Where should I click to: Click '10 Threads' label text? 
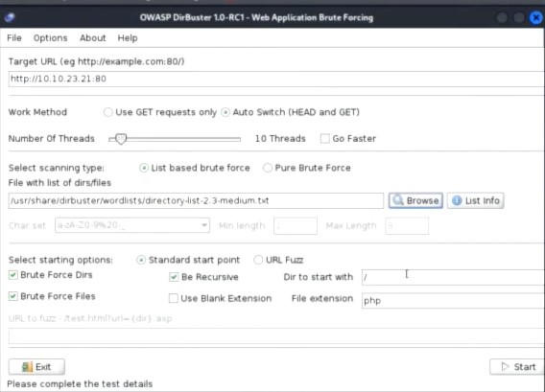pos(280,139)
